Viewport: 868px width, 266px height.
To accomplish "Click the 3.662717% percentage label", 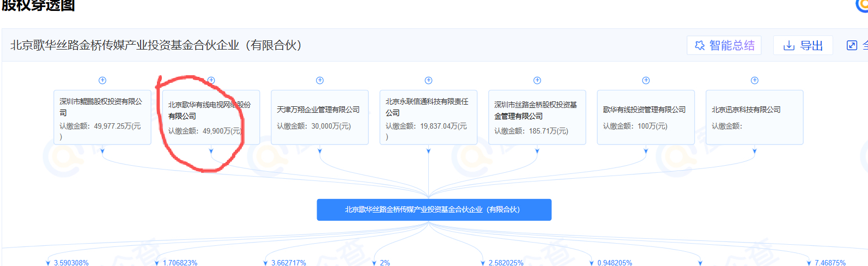I will [x=289, y=263].
